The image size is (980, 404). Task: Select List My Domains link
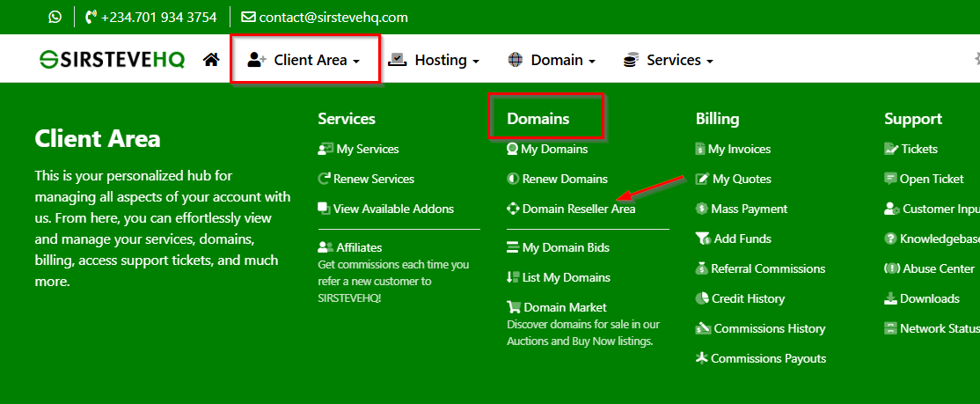pyautogui.click(x=567, y=277)
